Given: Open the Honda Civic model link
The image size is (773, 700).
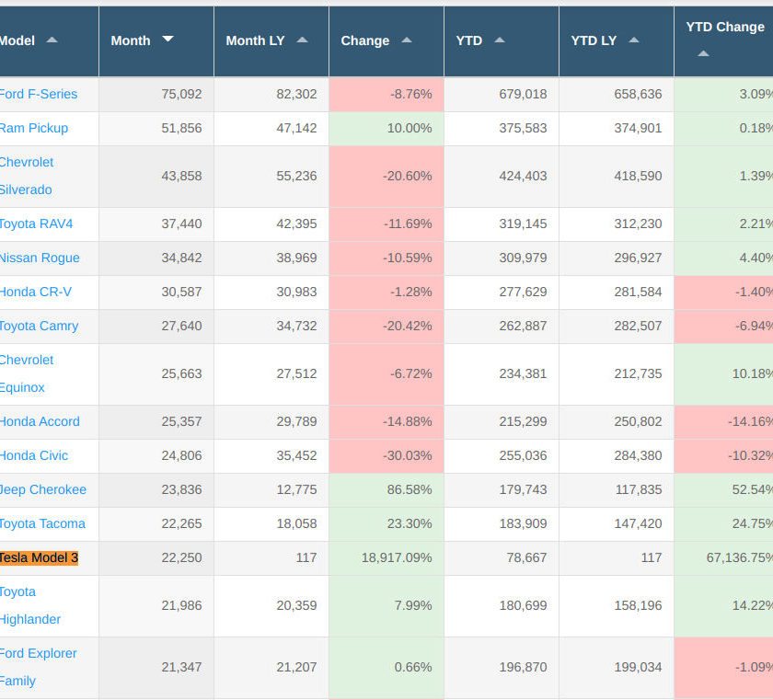Looking at the screenshot, I should click(34, 455).
